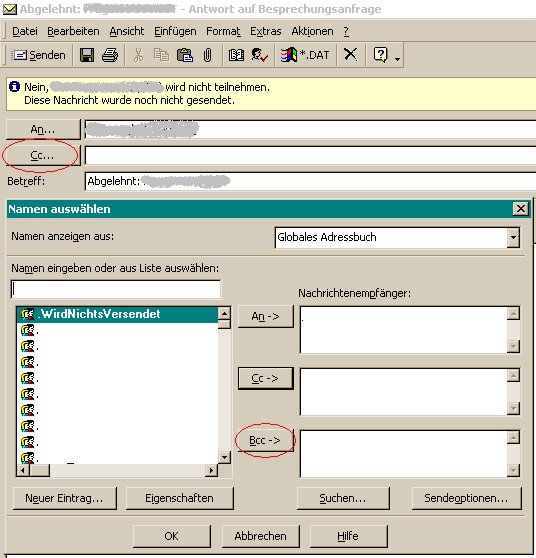Image resolution: width=536 pixels, height=558 pixels.
Task: Click the Print icon in toolbar
Action: click(x=110, y=55)
